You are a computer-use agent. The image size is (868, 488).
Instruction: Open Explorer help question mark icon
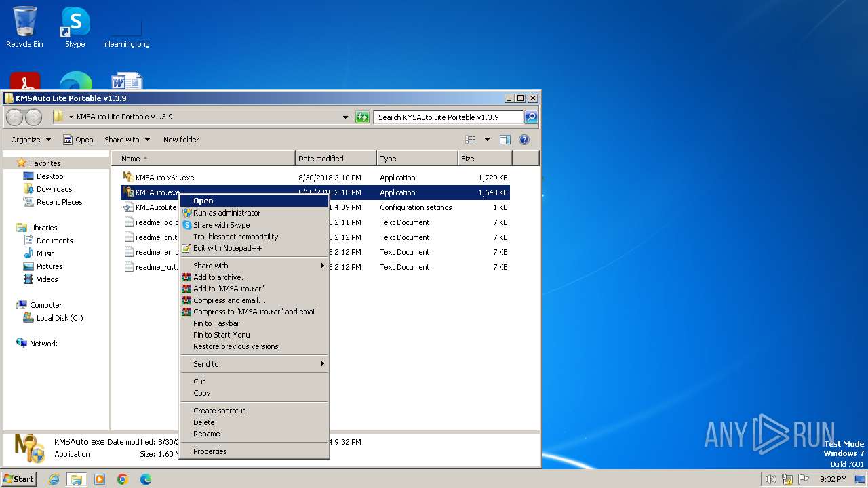tap(524, 140)
